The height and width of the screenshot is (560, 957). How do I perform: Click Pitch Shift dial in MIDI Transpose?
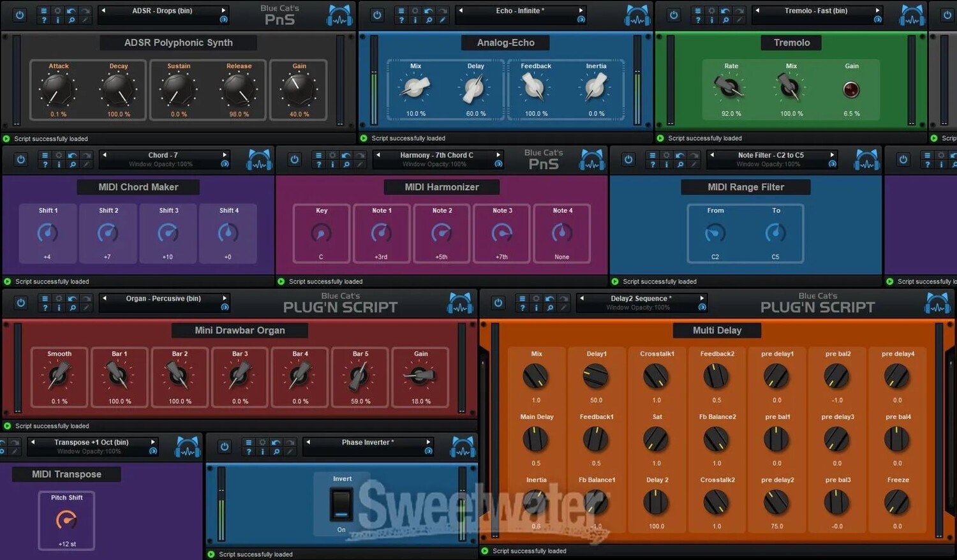[x=66, y=520]
